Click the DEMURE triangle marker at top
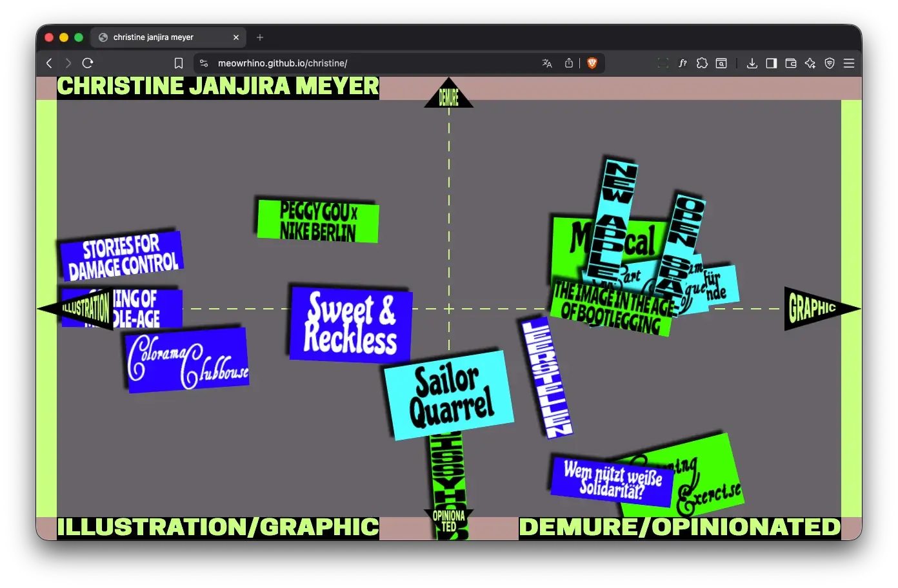 coord(449,93)
